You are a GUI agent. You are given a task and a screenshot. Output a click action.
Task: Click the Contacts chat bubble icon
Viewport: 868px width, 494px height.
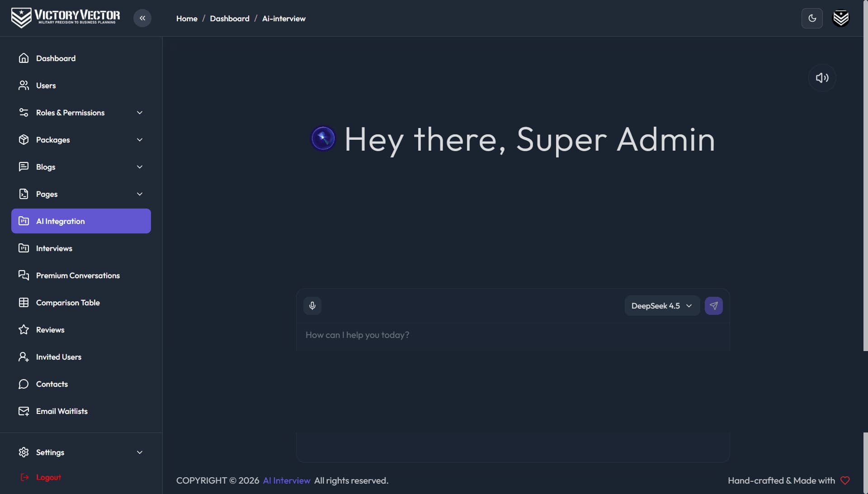click(x=24, y=384)
